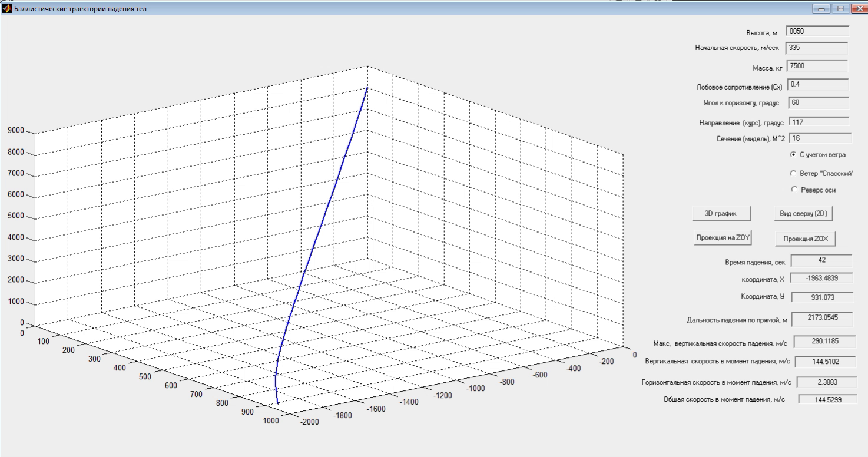The image size is (868, 457).
Task: Click the 'Общая скорость в момент падения' label
Action: [724, 400]
